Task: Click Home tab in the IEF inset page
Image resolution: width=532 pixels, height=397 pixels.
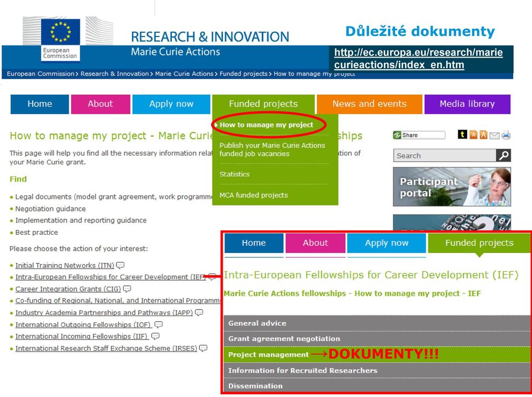Action: (x=254, y=243)
